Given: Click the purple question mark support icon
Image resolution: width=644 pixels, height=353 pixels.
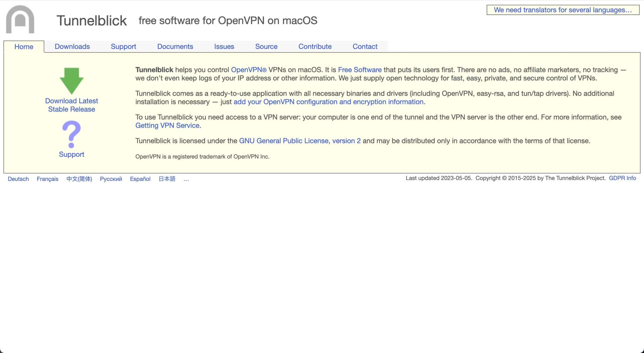Looking at the screenshot, I should click(71, 134).
